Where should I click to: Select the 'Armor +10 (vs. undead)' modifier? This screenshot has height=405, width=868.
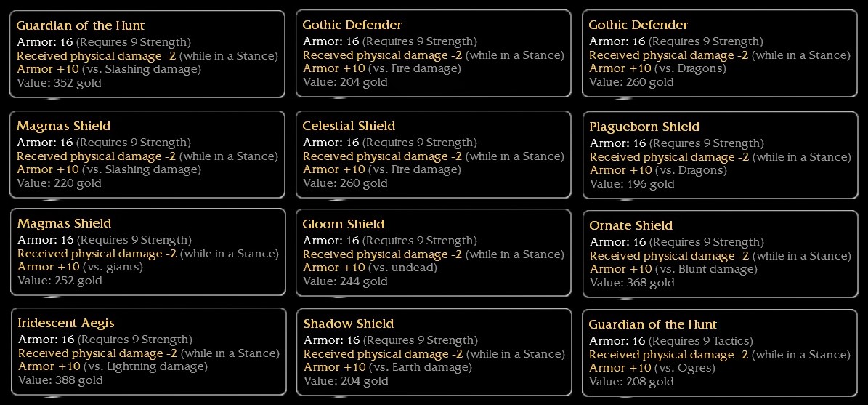click(x=370, y=268)
